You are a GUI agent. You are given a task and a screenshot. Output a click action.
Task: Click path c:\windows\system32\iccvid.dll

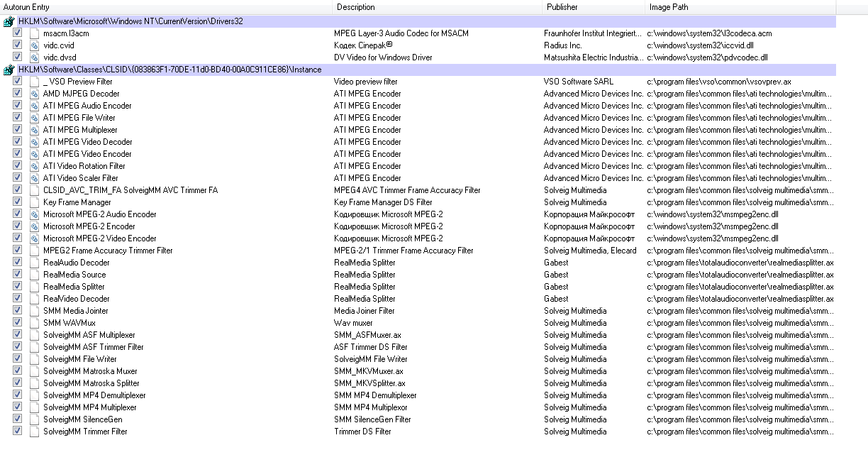coord(701,45)
